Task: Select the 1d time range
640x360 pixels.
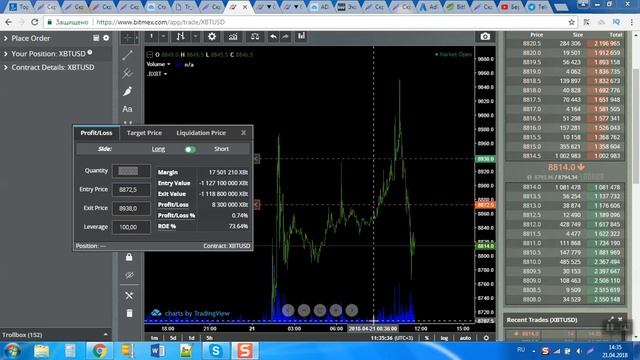Action: (x=191, y=338)
